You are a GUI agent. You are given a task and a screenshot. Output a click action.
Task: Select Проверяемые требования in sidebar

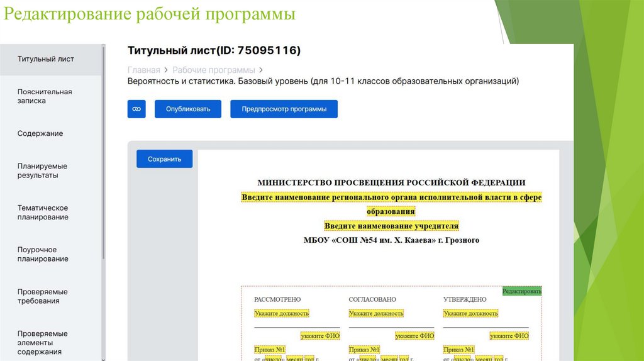point(42,296)
